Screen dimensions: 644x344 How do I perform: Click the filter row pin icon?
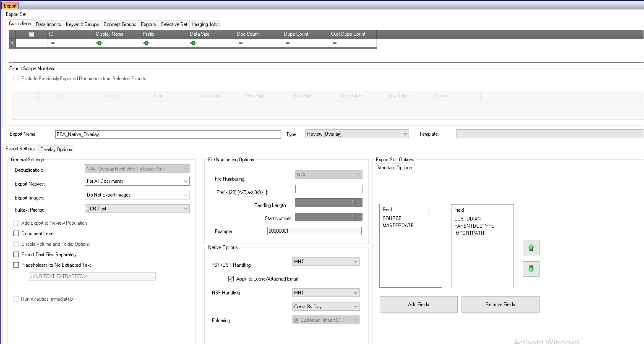[x=12, y=43]
